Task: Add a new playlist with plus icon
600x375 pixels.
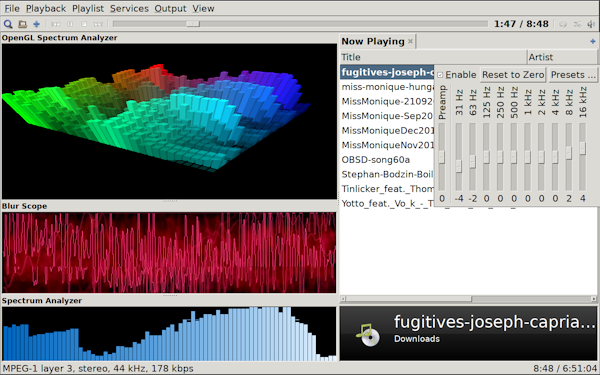Action: tap(593, 41)
